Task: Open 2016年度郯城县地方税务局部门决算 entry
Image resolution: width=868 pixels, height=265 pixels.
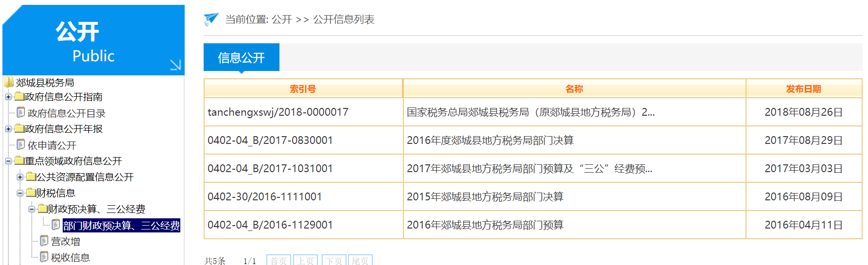Action: [490, 140]
